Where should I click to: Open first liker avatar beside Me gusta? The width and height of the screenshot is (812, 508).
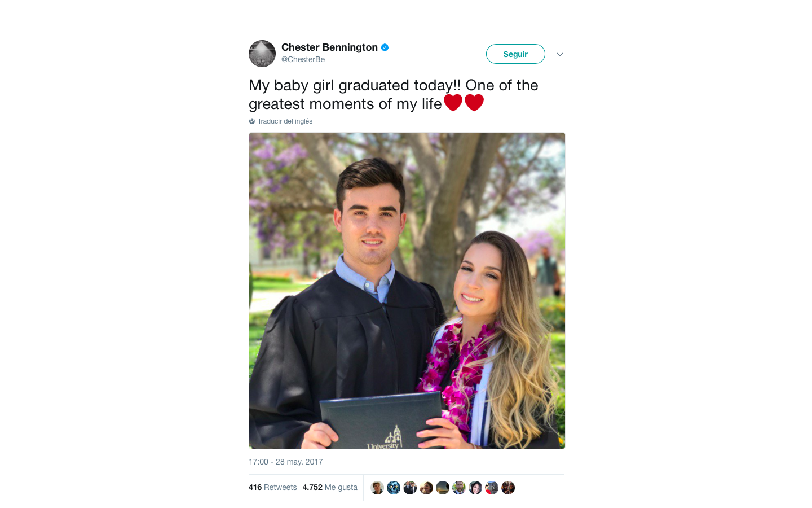point(377,488)
